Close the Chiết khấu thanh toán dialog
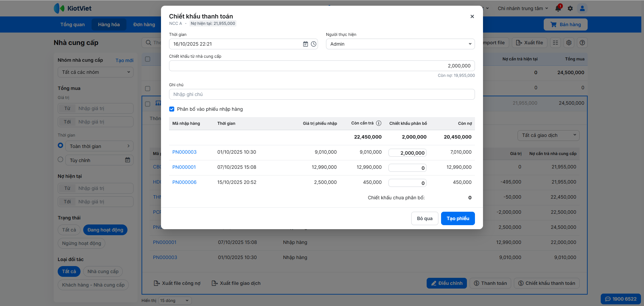 click(x=472, y=16)
